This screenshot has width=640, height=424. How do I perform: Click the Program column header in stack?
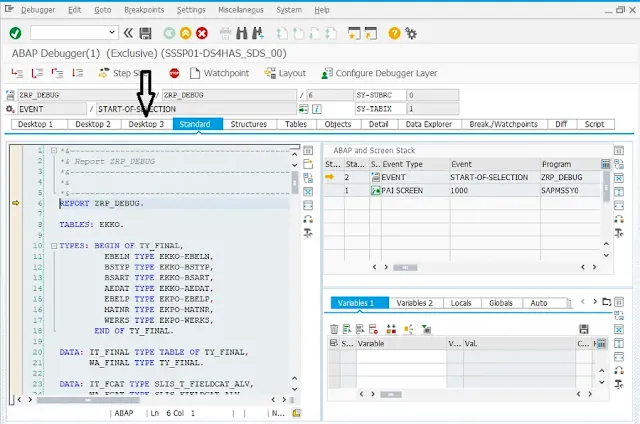click(x=570, y=164)
